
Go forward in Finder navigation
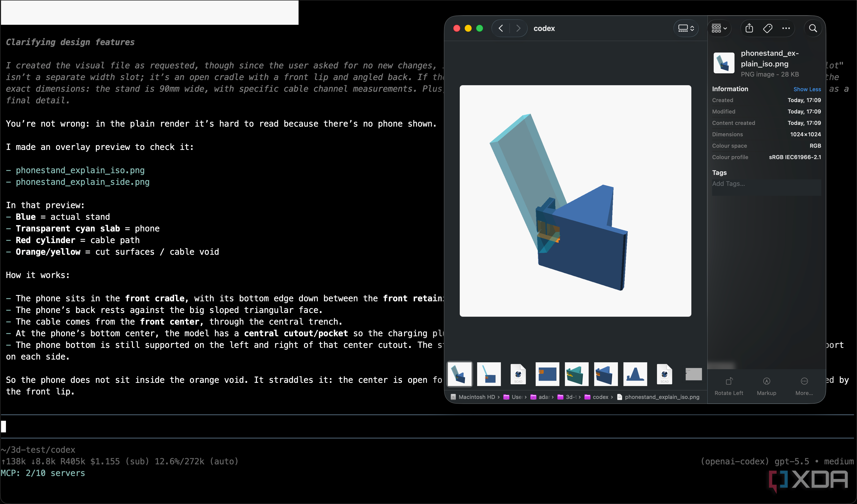click(518, 28)
